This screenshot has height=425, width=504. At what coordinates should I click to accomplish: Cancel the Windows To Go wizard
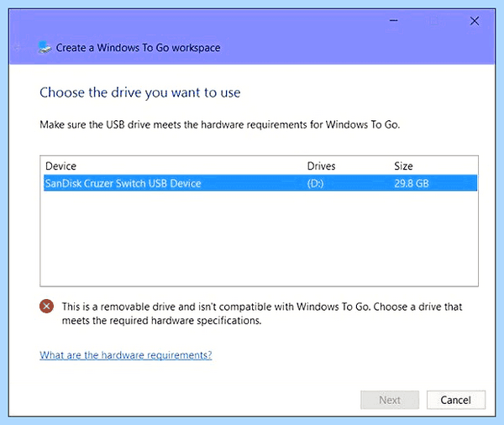click(456, 400)
